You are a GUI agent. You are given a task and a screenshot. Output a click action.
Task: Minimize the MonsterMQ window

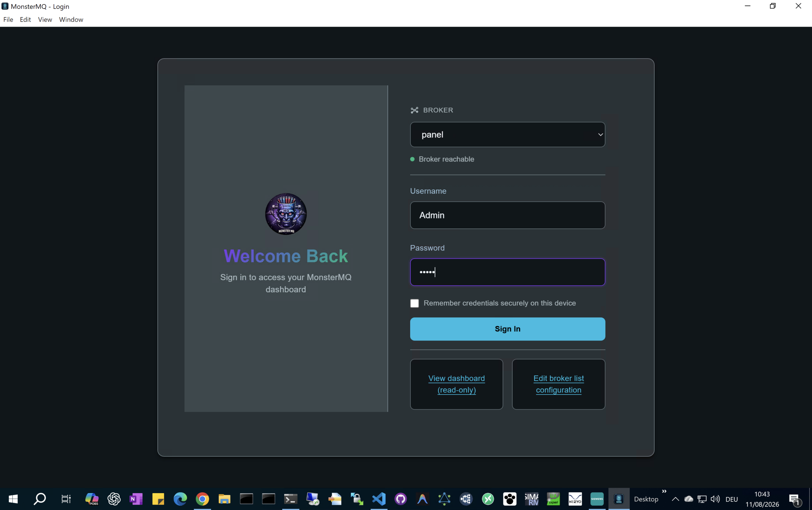(747, 6)
